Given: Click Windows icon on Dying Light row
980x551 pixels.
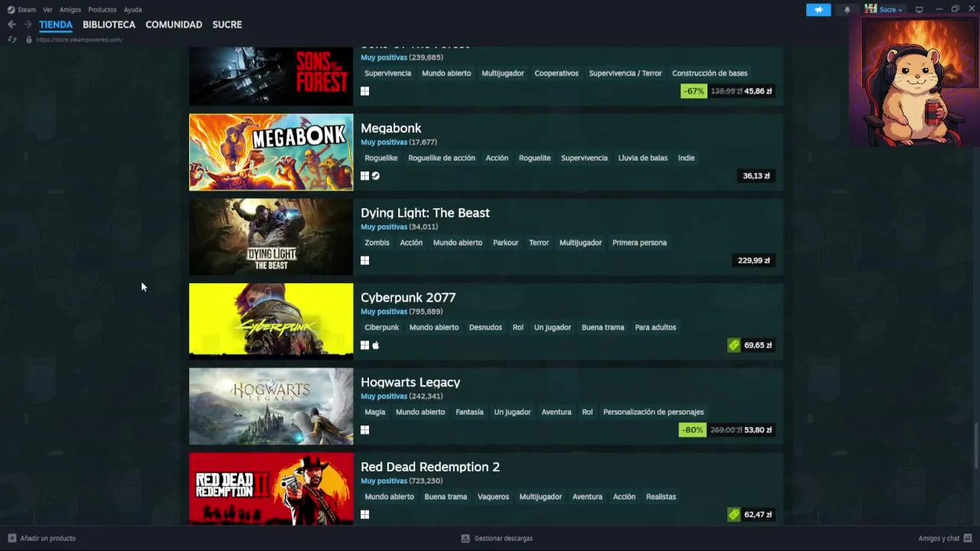Looking at the screenshot, I should pos(364,260).
